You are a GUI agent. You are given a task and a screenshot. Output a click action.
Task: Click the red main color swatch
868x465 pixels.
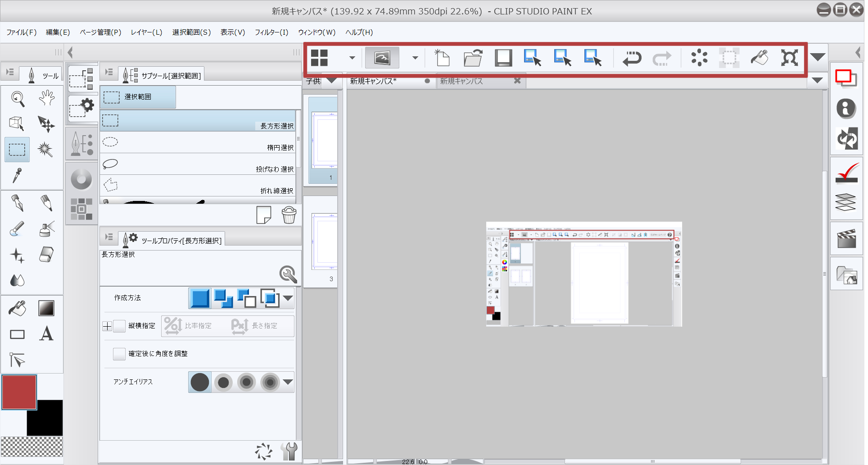[x=19, y=392]
